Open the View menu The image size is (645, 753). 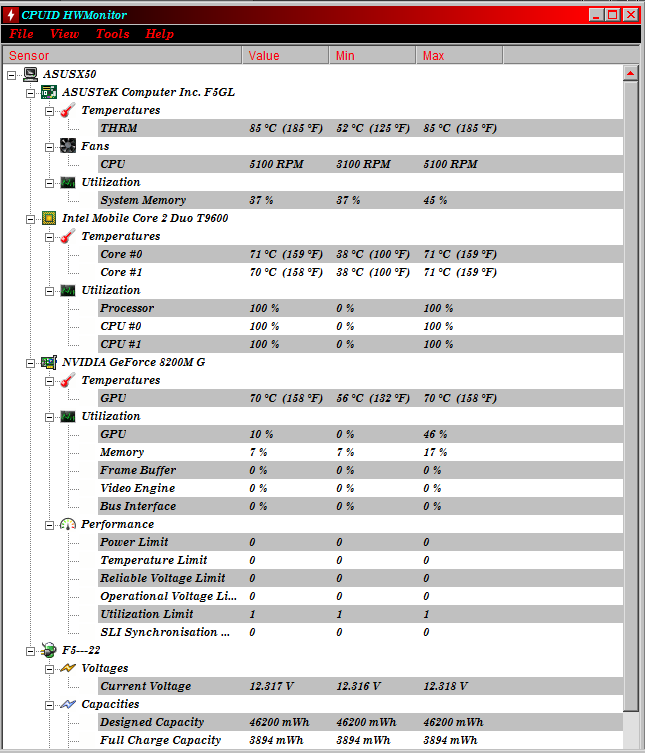click(64, 34)
